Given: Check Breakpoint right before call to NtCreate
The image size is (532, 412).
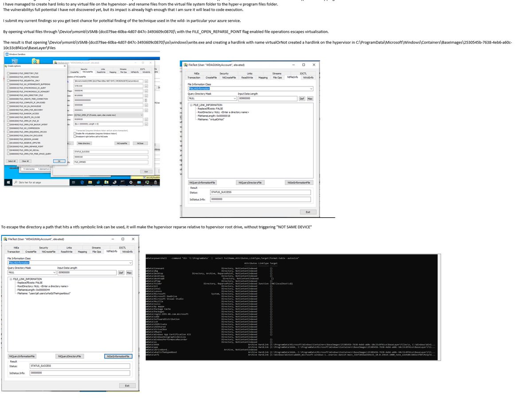Looking at the screenshot, I should point(75,137).
